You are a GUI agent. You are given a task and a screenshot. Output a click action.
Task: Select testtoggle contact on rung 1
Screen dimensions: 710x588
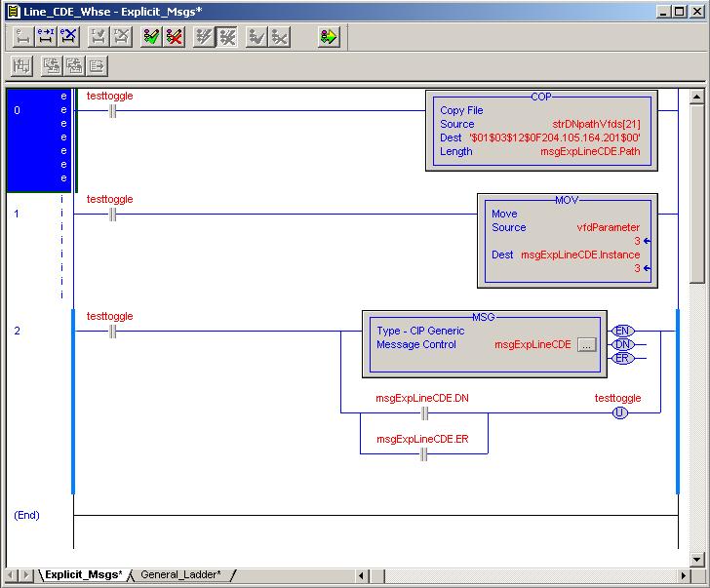113,215
